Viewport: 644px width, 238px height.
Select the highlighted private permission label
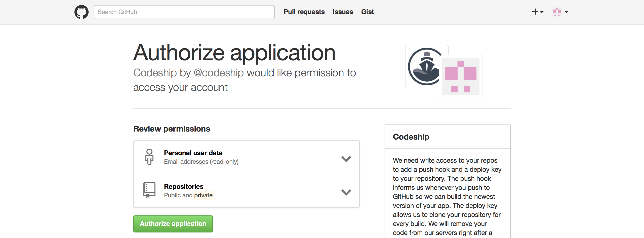click(x=203, y=195)
